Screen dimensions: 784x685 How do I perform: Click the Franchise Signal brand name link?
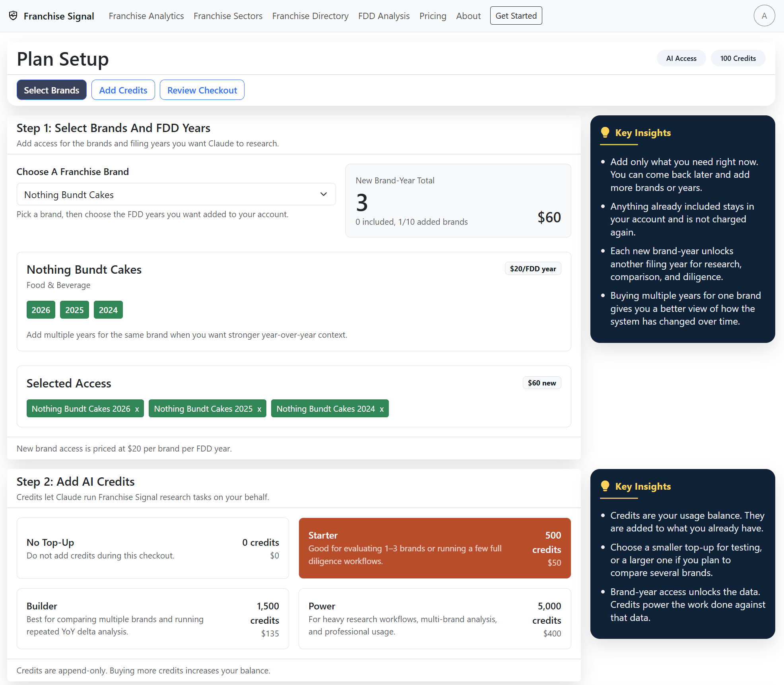(59, 16)
